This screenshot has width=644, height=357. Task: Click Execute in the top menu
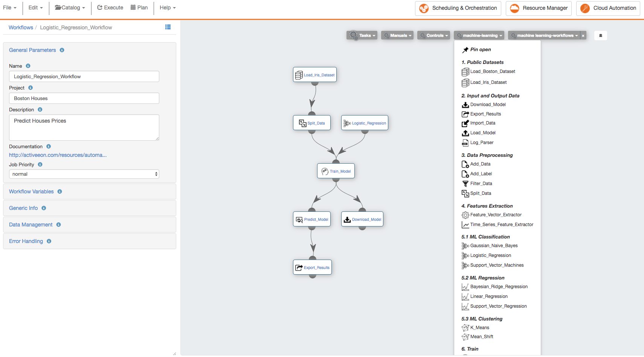[x=110, y=8]
